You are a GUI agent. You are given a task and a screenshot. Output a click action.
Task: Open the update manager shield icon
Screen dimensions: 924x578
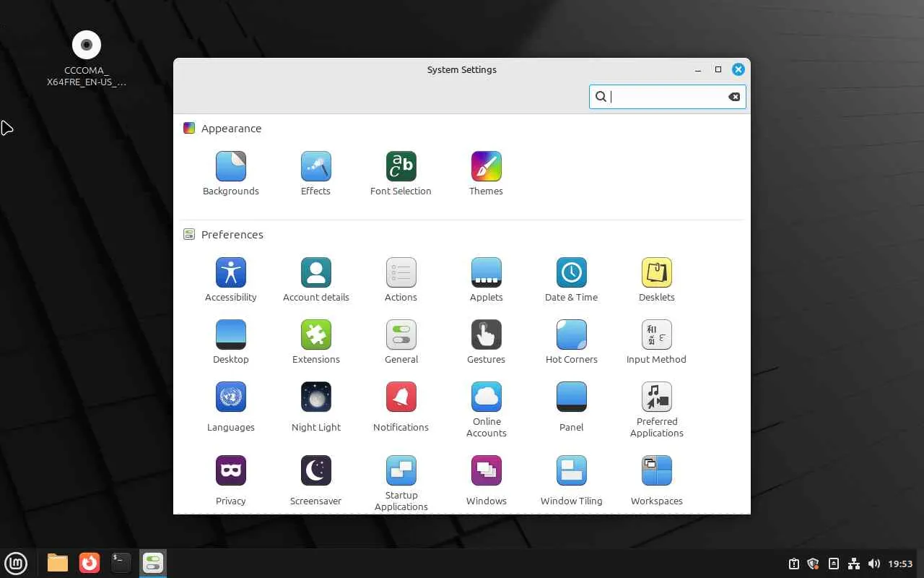[x=814, y=564]
